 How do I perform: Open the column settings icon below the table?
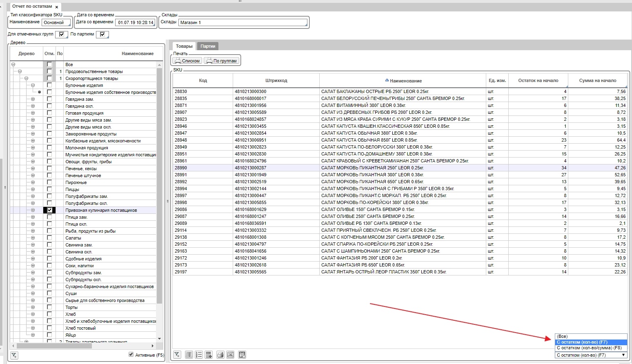click(189, 355)
